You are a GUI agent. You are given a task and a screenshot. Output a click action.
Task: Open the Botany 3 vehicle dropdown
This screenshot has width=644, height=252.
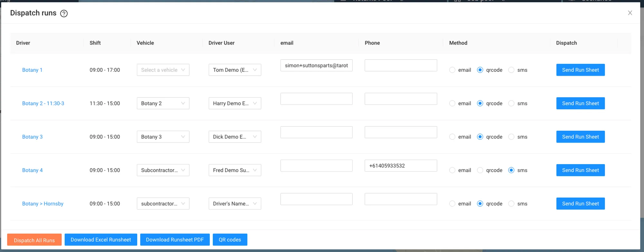coord(163,137)
